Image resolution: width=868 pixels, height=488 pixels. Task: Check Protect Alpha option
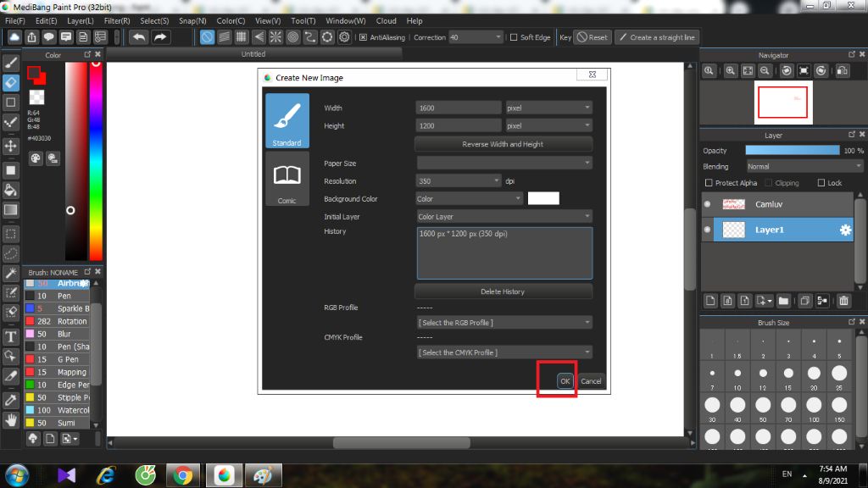[x=709, y=183]
